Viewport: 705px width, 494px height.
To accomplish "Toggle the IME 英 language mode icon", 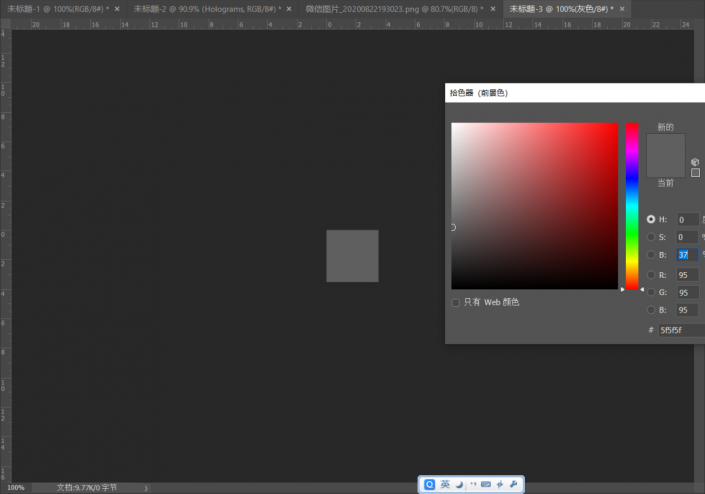I will [445, 484].
